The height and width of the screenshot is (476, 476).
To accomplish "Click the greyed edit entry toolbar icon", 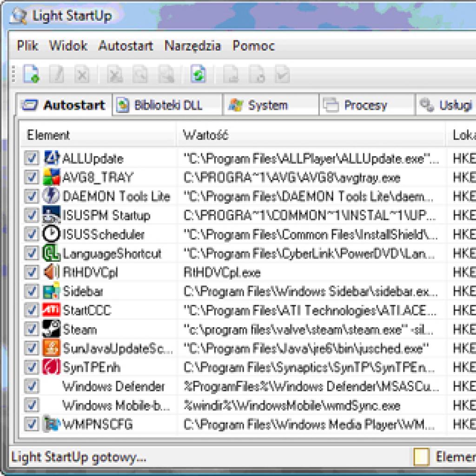I will [56, 74].
